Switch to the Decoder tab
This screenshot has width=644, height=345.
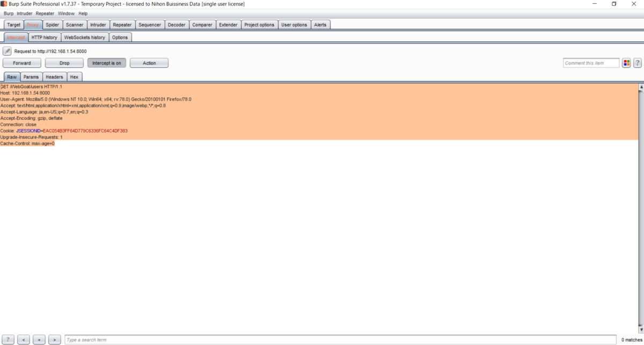(x=177, y=25)
